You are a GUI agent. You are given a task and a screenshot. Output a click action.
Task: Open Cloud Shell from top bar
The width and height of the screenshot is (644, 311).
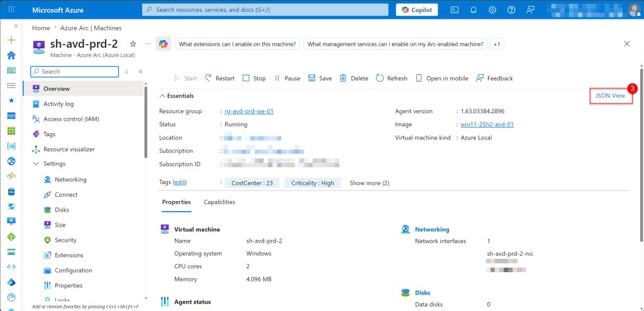point(455,10)
